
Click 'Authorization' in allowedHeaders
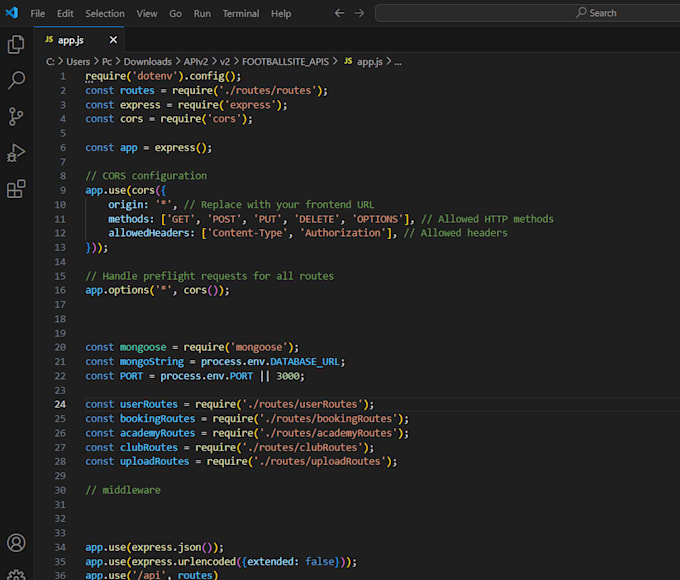point(343,233)
